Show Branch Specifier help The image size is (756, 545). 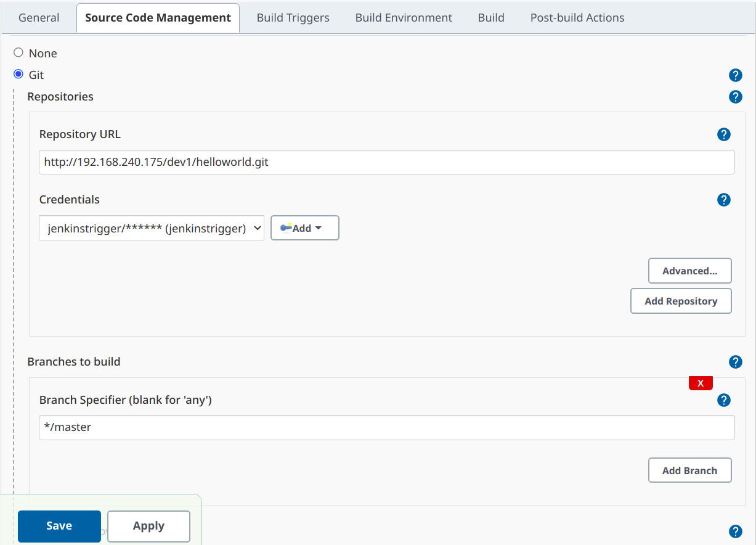point(724,400)
